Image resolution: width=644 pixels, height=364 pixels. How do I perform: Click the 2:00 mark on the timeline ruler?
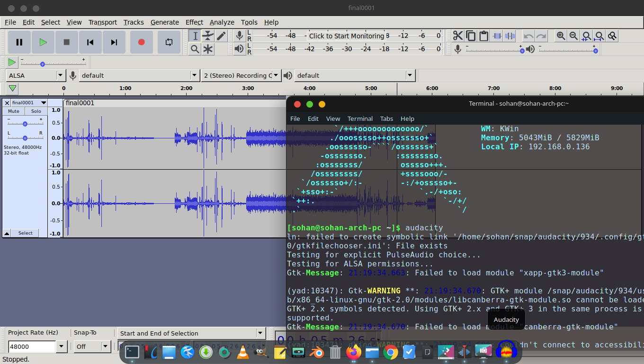click(x=187, y=88)
